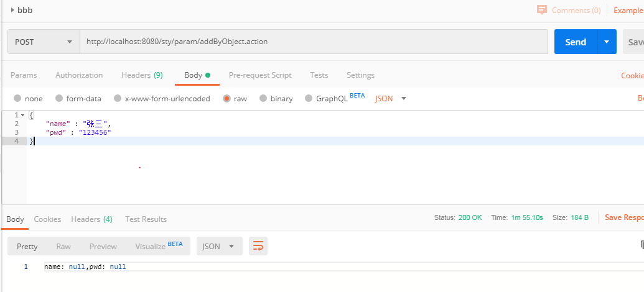Toggle the response line wrap icon
644x292 pixels.
point(258,246)
